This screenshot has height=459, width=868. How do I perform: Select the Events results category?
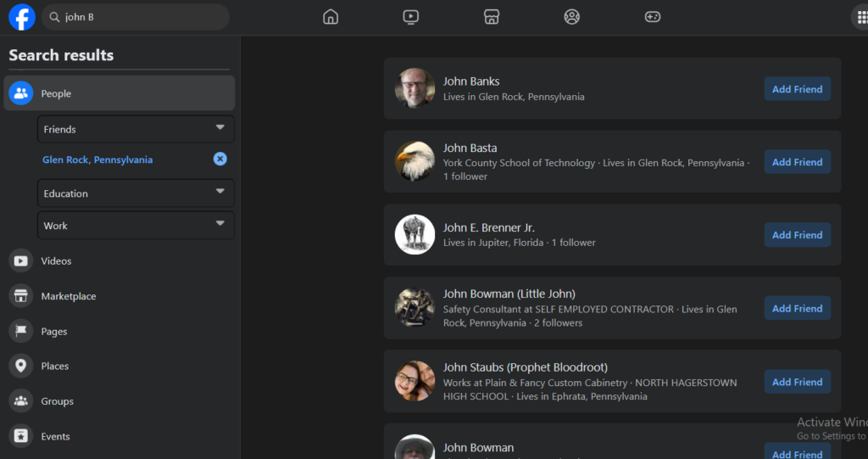(x=120, y=436)
